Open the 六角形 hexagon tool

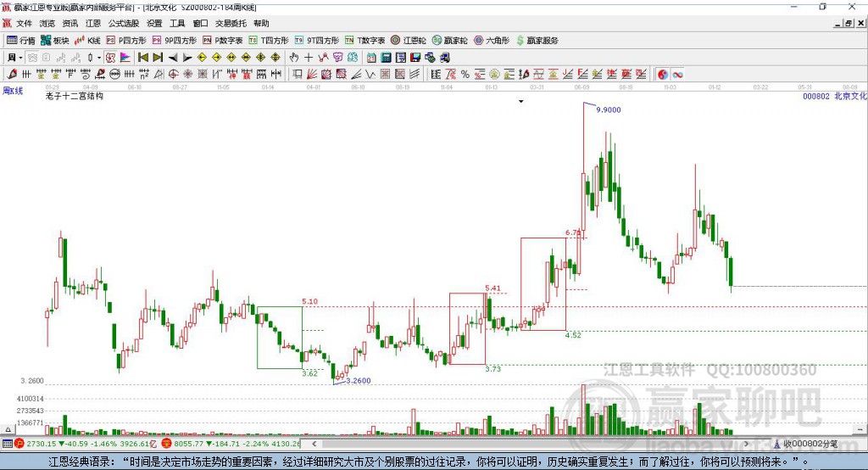(x=492, y=41)
